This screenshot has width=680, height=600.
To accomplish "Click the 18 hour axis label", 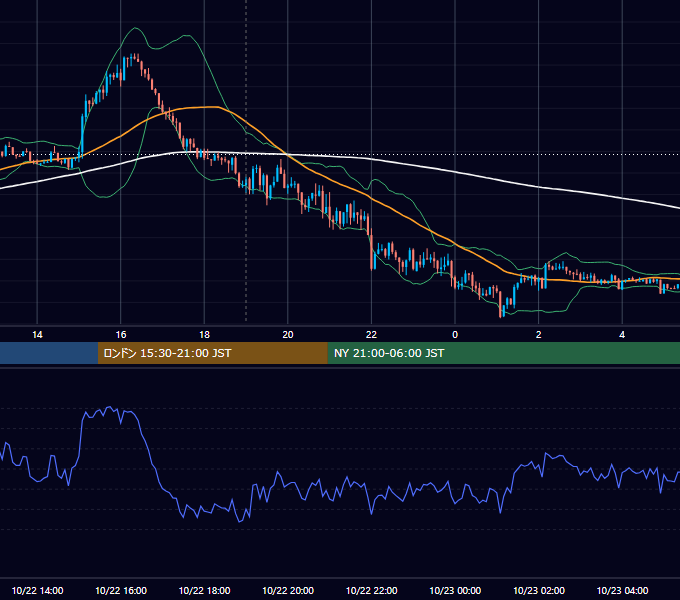I will (204, 335).
